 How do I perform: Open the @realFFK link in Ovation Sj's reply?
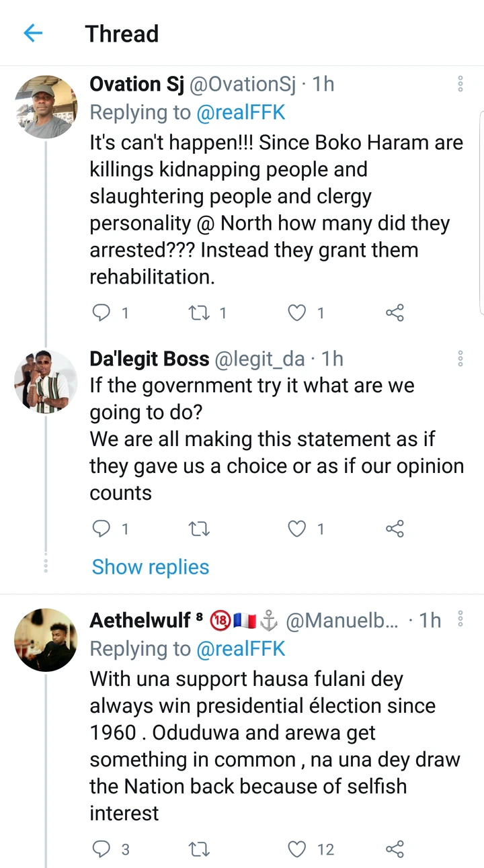point(241,113)
